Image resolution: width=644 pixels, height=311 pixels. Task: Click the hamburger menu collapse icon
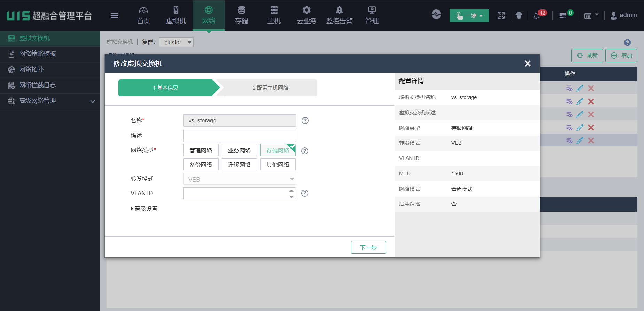tap(114, 16)
